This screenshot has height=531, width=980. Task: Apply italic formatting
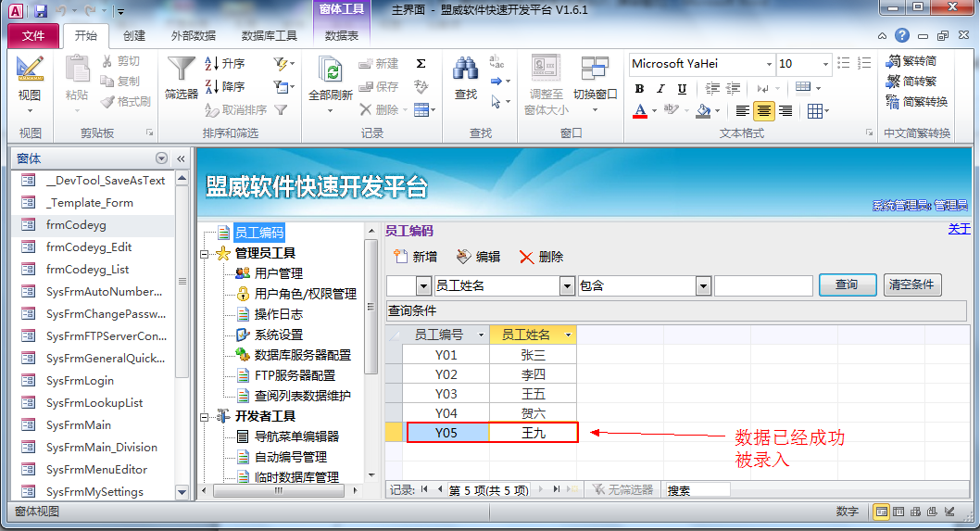(660, 89)
